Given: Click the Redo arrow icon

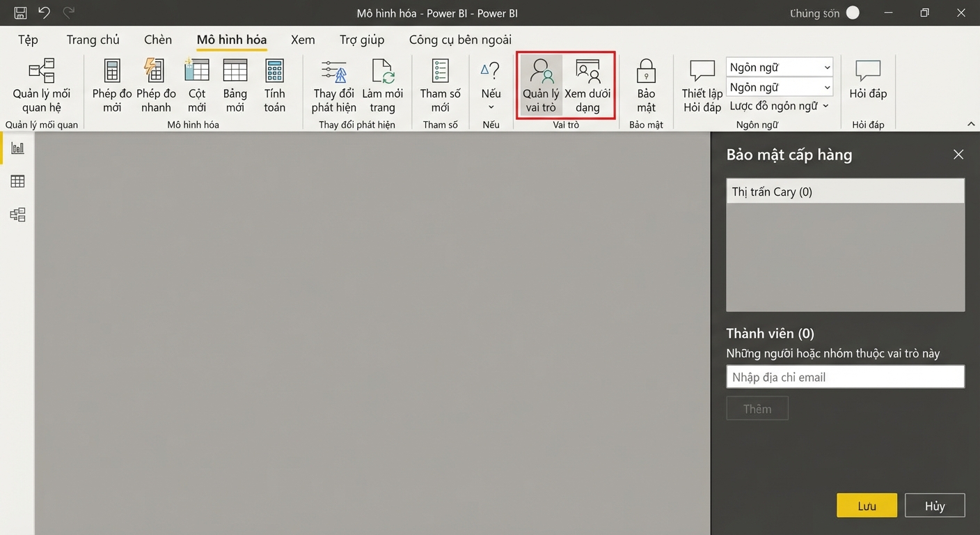Looking at the screenshot, I should click(68, 13).
